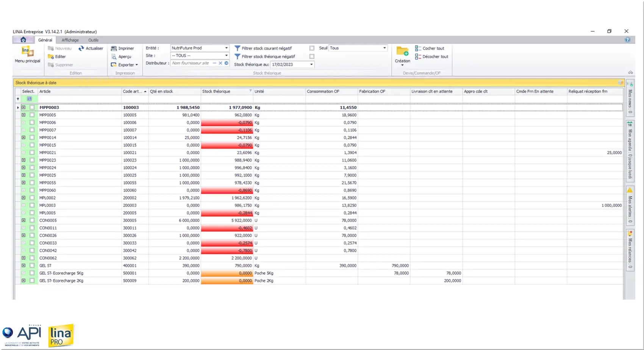Select the CON0062 article row
The height and width of the screenshot is (350, 644).
[x=318, y=258]
